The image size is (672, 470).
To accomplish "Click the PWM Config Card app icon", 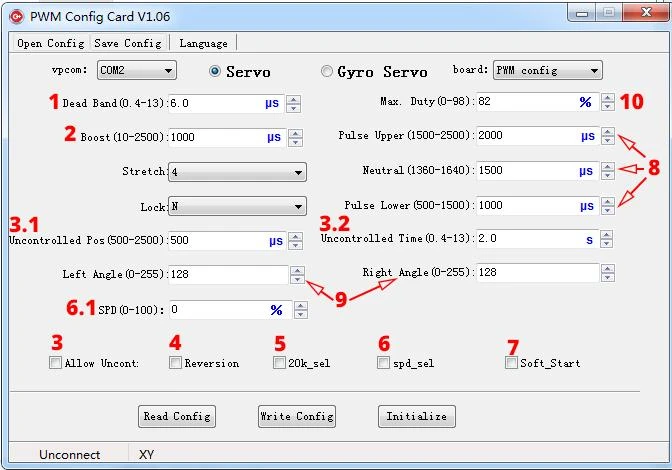I will click(16, 15).
